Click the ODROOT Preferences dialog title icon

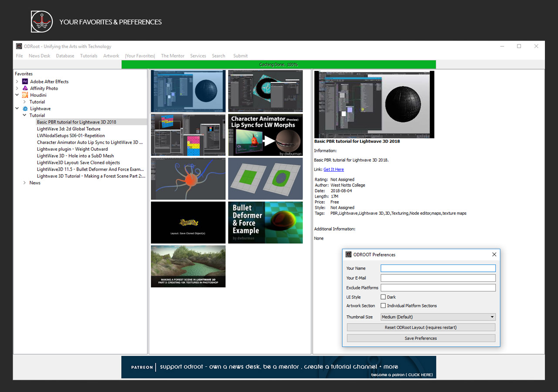pos(348,254)
